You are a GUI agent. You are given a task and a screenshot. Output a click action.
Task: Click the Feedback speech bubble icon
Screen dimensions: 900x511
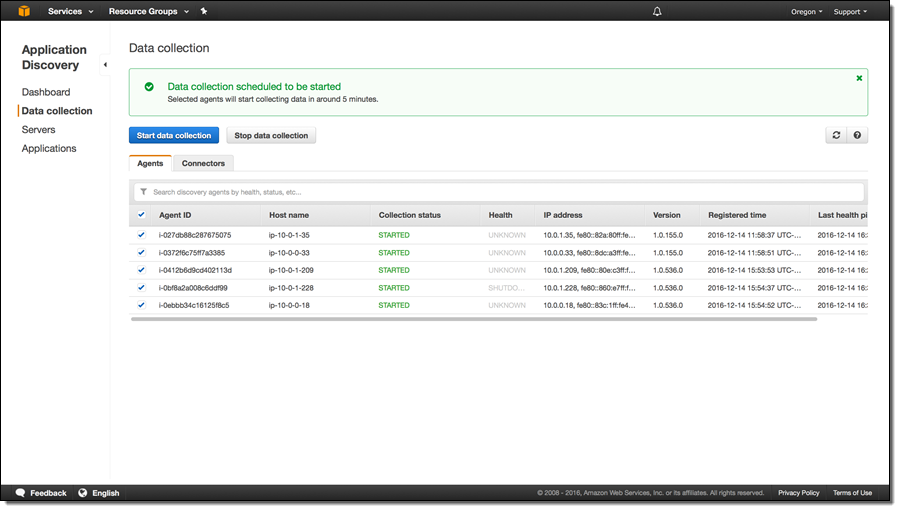click(20, 493)
